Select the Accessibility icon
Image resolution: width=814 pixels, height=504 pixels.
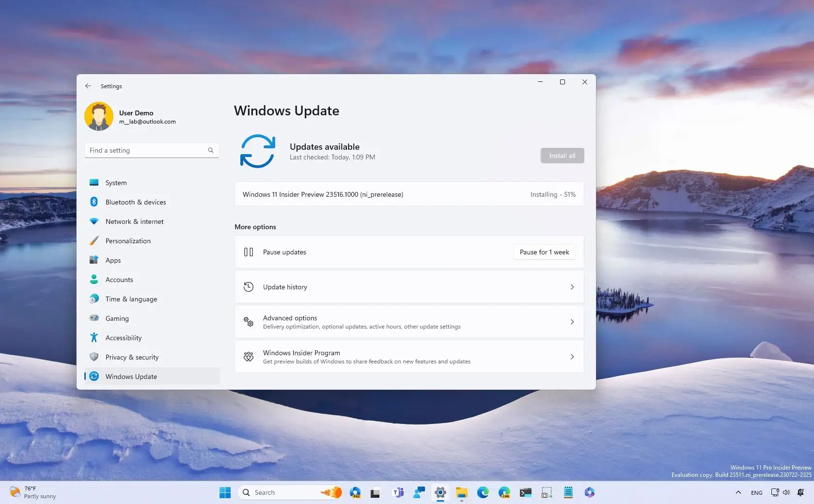click(x=94, y=338)
